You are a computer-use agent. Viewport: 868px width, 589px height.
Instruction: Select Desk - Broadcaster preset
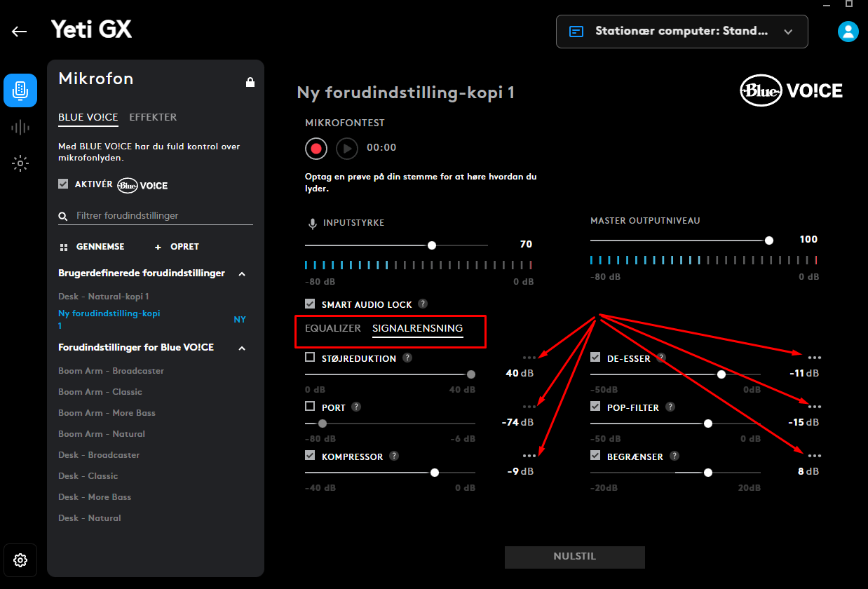click(x=99, y=455)
